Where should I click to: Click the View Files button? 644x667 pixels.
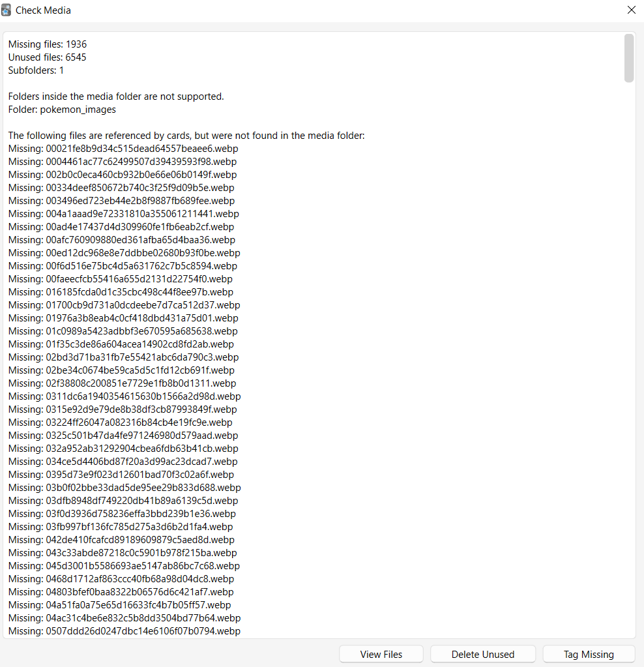tap(381, 654)
